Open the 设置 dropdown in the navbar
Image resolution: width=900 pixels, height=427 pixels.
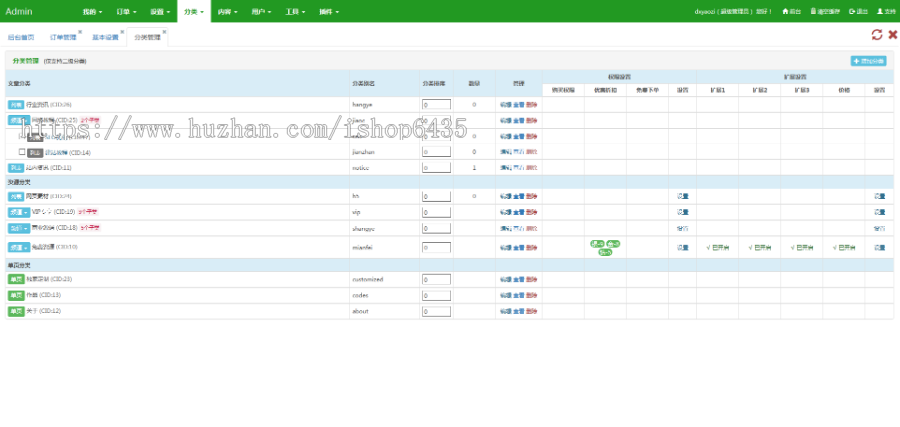pos(160,11)
